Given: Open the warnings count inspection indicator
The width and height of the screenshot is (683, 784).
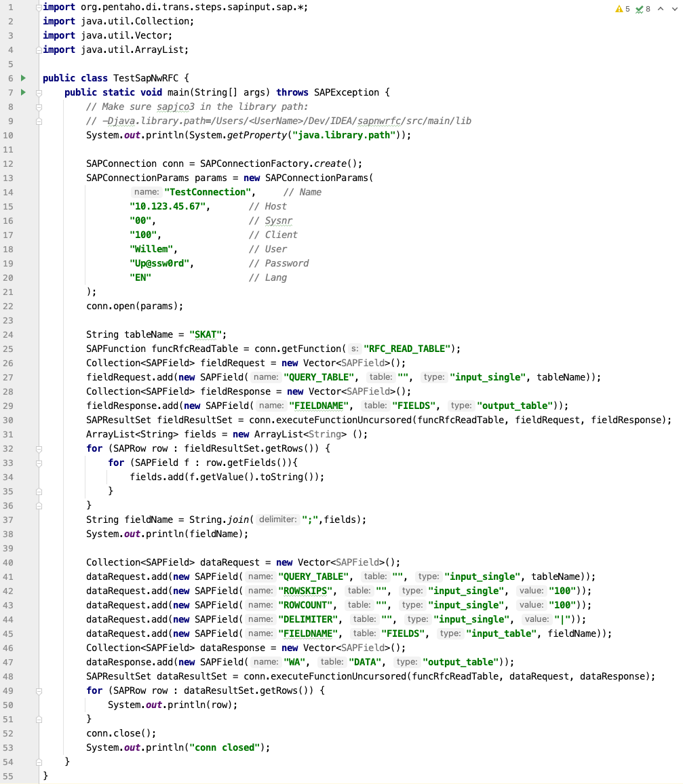Looking at the screenshot, I should [x=623, y=9].
